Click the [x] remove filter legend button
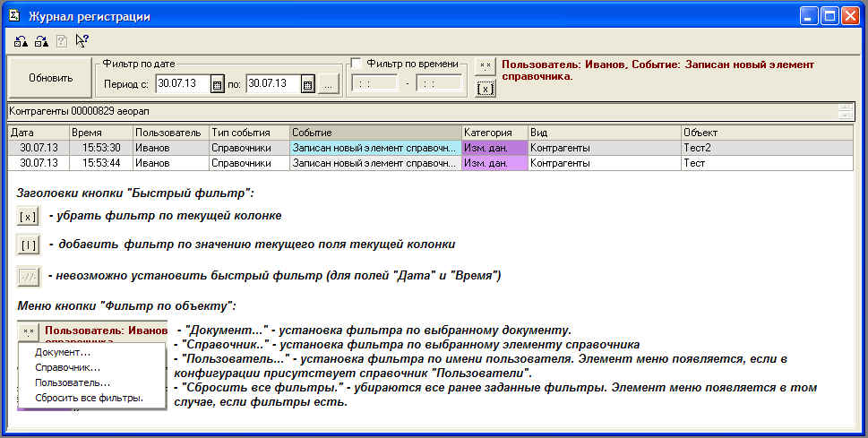868x438 pixels. [x=29, y=217]
